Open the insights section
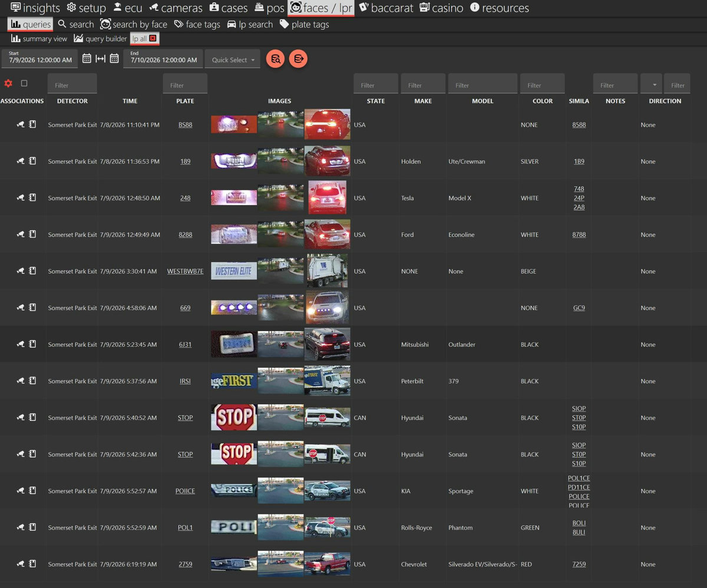 35,8
